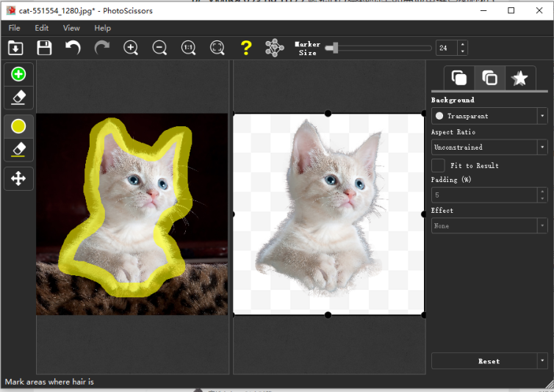Expand the Effect None dropdown
Viewport: 554px width, 392px height.
489,225
